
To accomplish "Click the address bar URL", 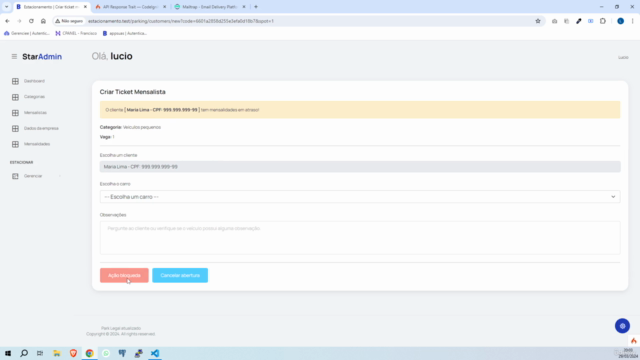I will pos(181,21).
